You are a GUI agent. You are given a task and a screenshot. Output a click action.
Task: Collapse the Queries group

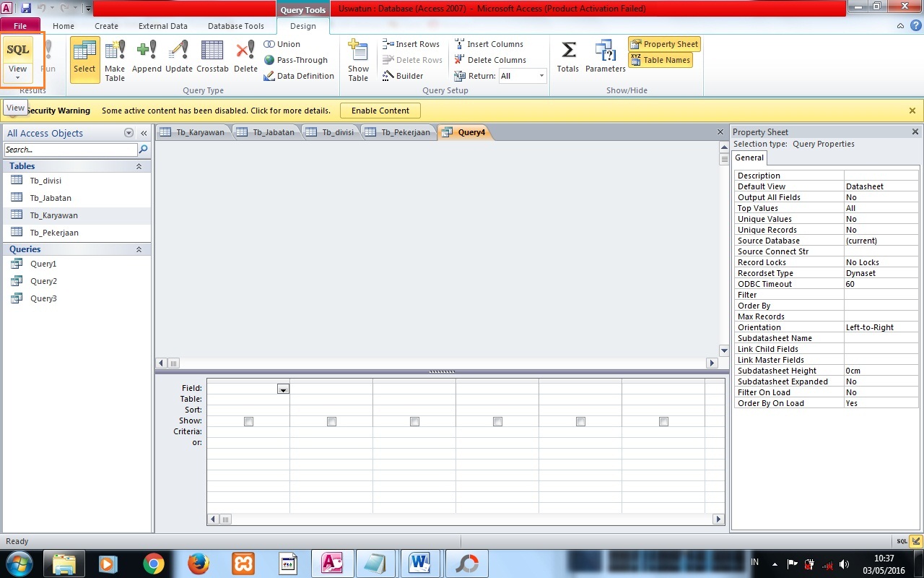(x=139, y=249)
